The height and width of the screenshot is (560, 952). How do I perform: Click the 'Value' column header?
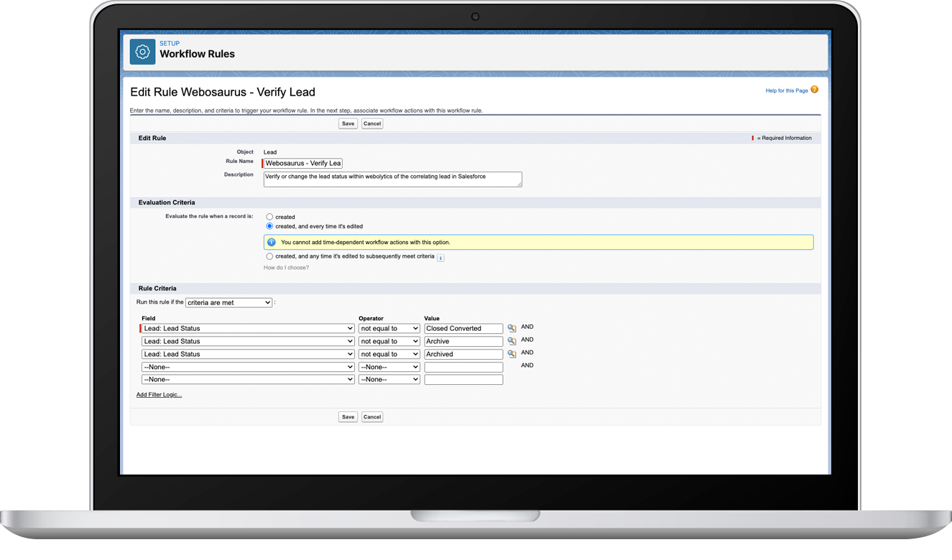click(432, 318)
